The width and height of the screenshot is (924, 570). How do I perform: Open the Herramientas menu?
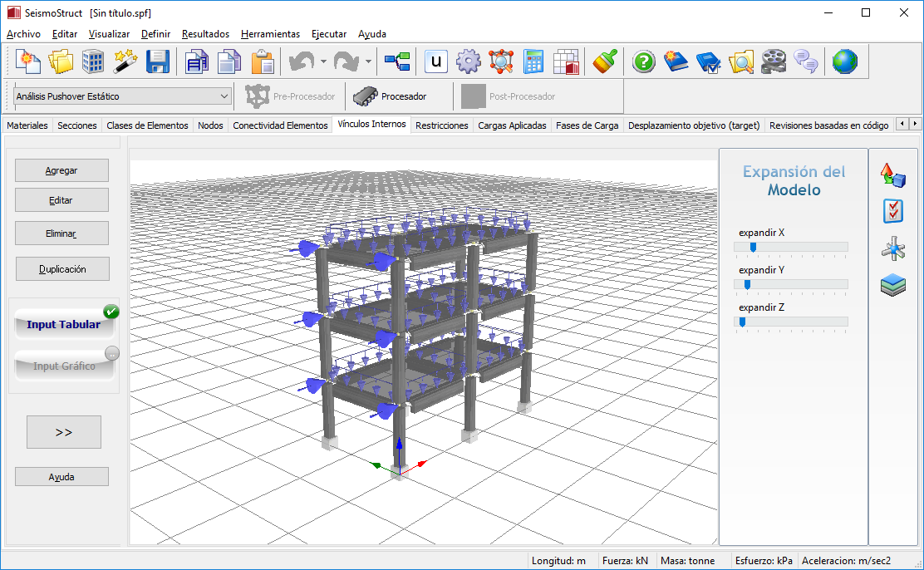tap(270, 34)
